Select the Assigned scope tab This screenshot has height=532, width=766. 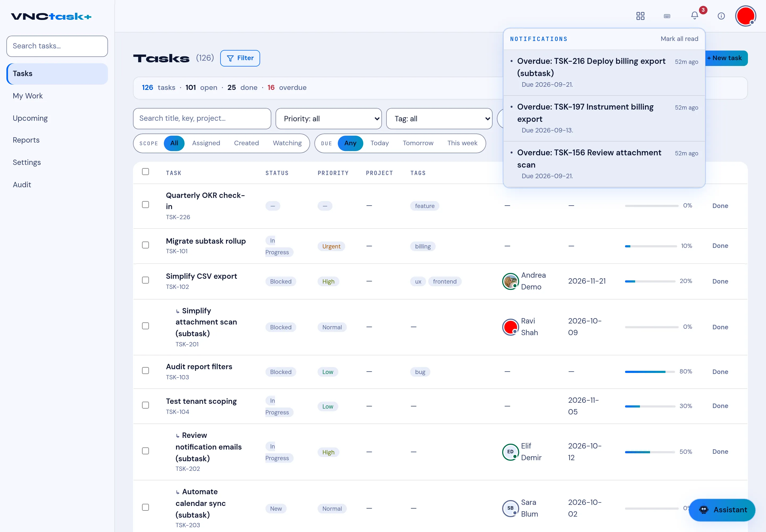click(x=206, y=143)
